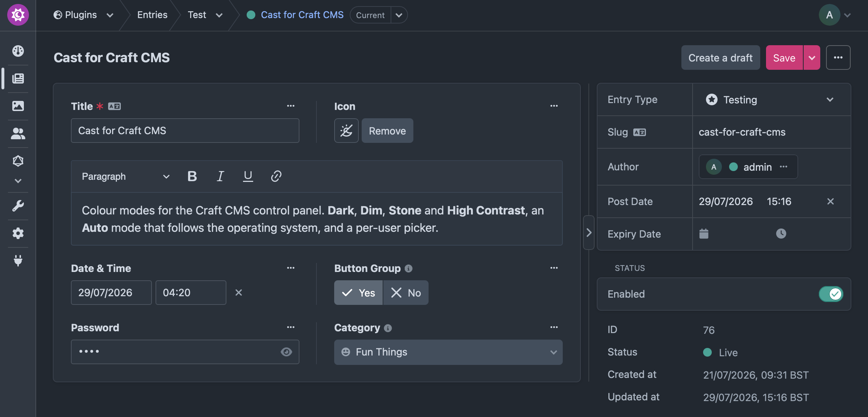Edit the Date & Time date field

click(111, 293)
